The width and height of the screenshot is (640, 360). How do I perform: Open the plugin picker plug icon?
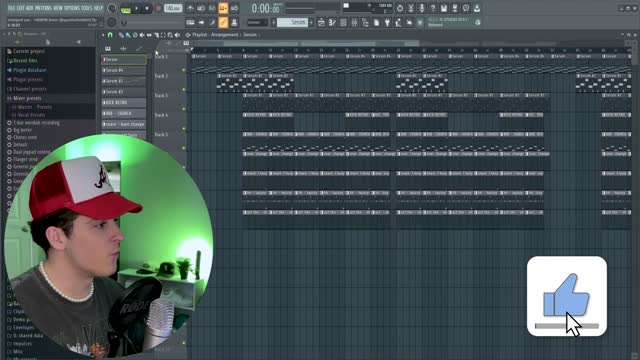(x=387, y=23)
